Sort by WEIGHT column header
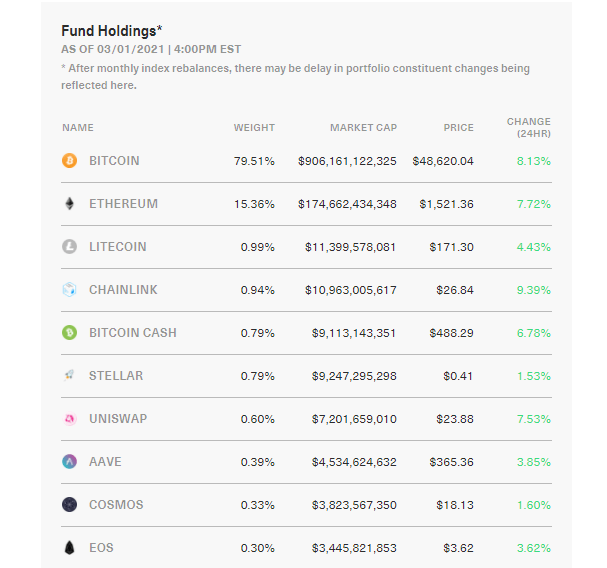The width and height of the screenshot is (607, 568). tap(254, 128)
